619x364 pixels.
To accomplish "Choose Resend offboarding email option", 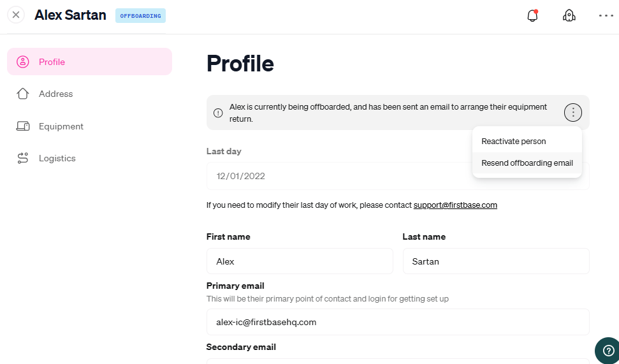I will pyautogui.click(x=527, y=163).
